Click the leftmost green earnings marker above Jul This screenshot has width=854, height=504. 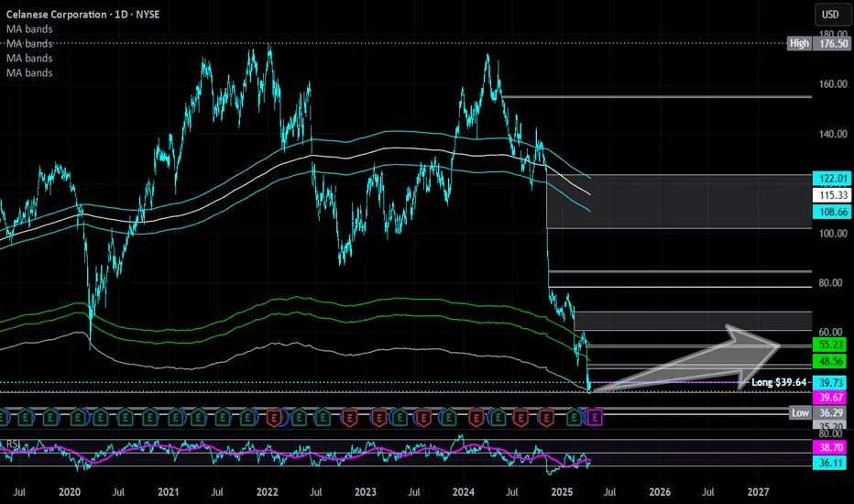click(x=26, y=418)
